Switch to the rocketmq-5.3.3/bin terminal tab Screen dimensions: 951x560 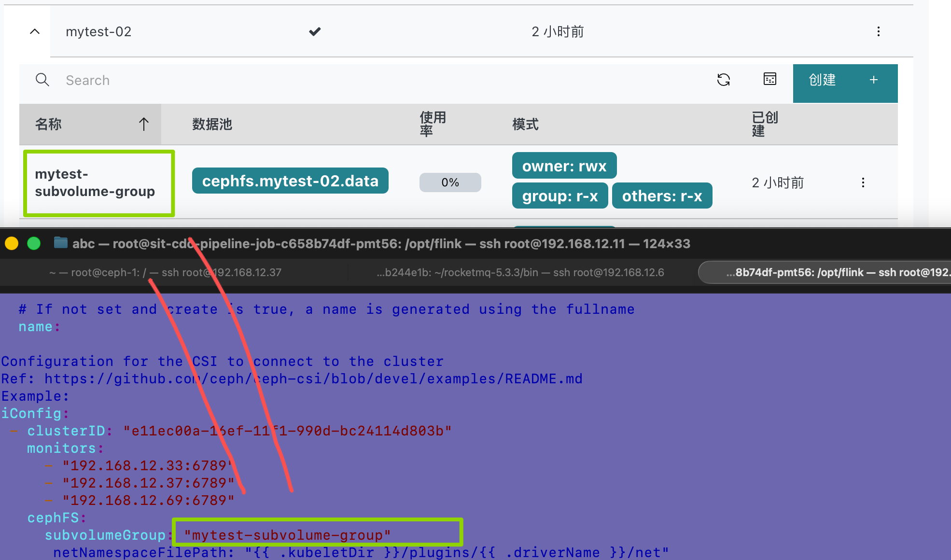point(520,272)
